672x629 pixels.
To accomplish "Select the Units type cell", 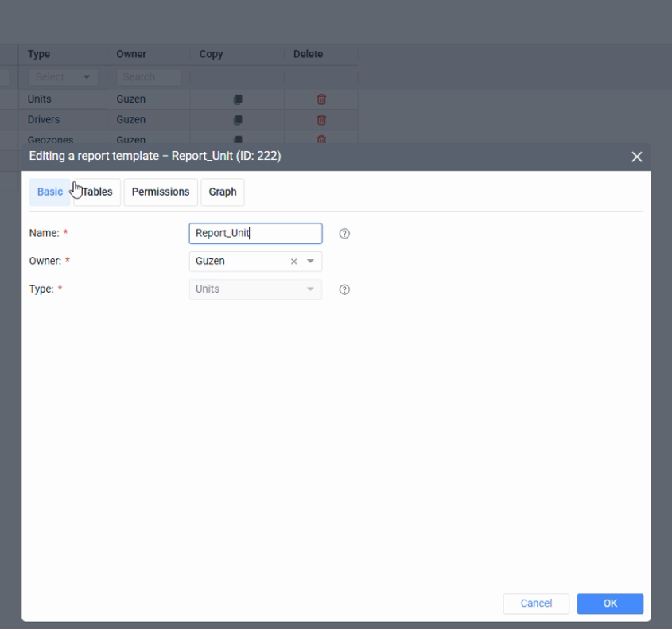I will 63,99.
